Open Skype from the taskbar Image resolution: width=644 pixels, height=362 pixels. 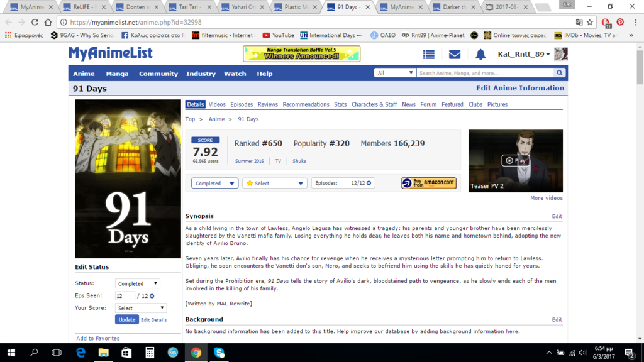coord(219,353)
